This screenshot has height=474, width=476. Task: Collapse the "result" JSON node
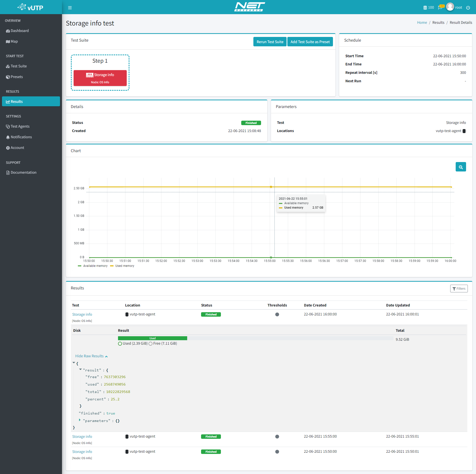click(x=80, y=369)
